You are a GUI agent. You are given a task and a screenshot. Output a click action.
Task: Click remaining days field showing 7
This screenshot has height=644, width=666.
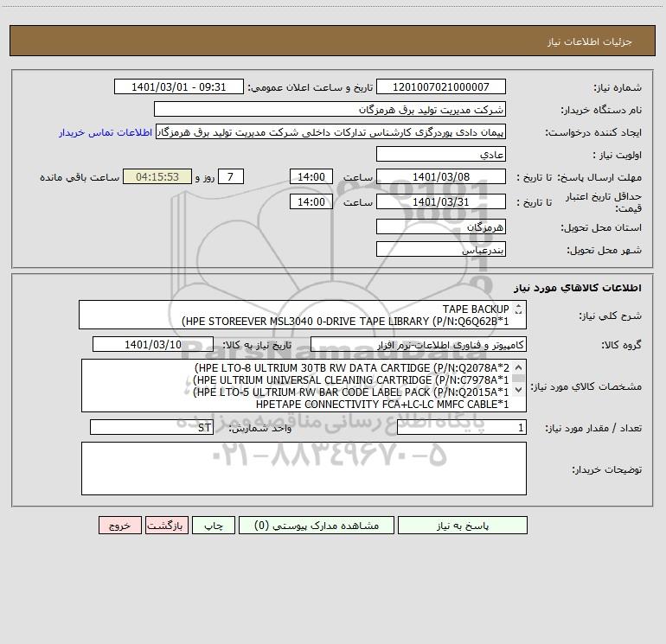[x=231, y=176]
